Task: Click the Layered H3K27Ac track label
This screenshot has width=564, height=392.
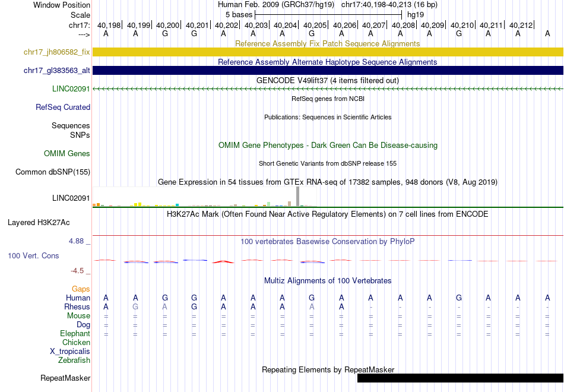Action: point(39,223)
